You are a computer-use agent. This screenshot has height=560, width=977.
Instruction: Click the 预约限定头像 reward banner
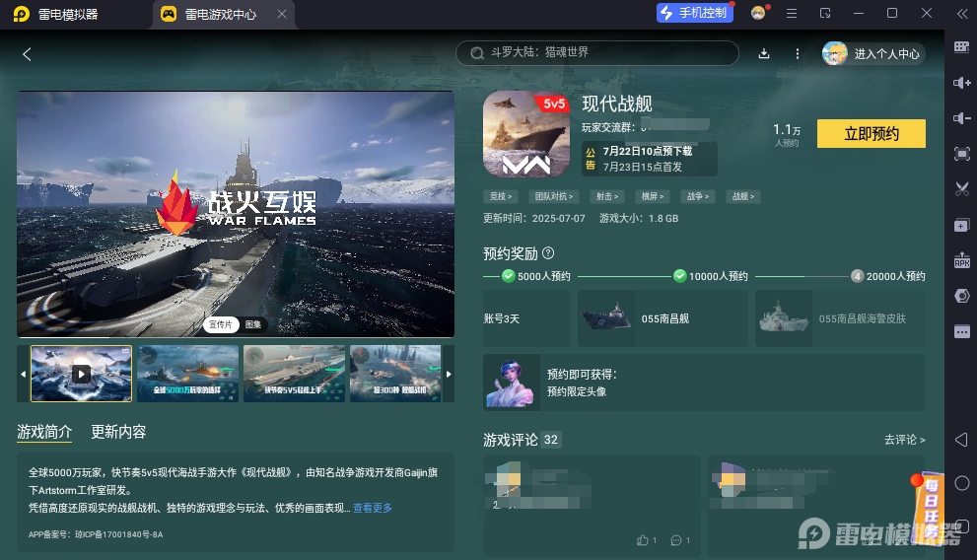[704, 383]
